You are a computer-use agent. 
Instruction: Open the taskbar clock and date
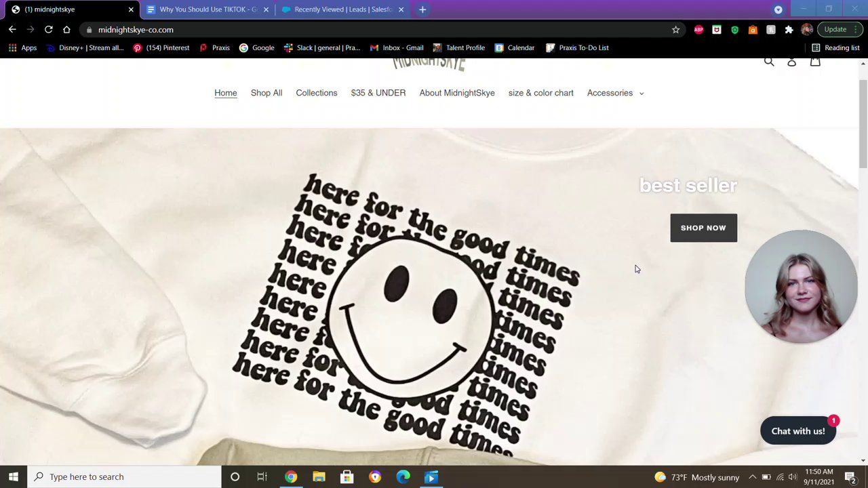[819, 476]
